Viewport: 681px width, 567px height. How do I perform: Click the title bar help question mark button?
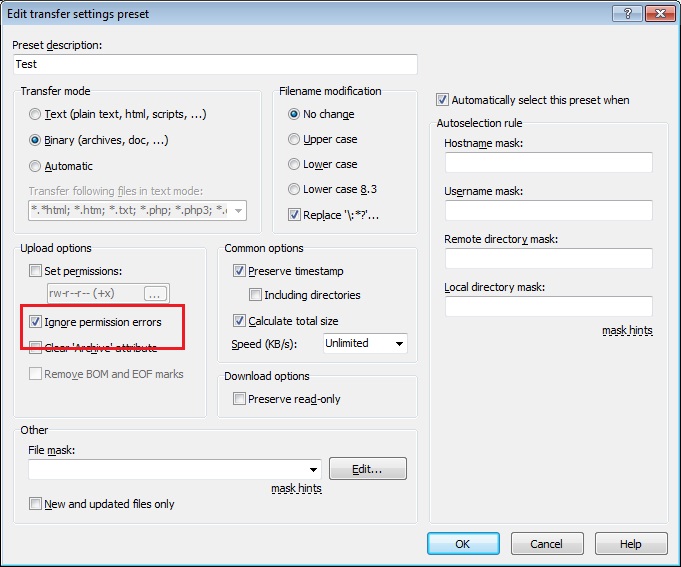[x=626, y=12]
